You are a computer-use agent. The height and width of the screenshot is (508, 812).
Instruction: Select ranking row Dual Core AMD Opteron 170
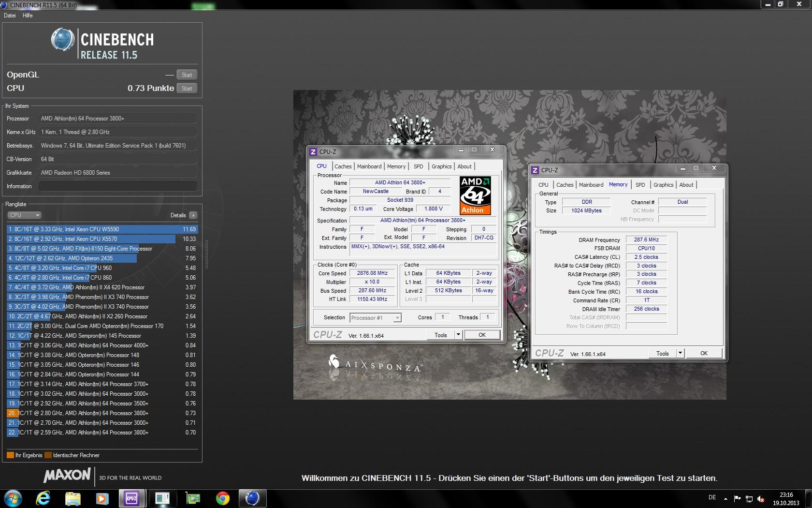tap(102, 326)
